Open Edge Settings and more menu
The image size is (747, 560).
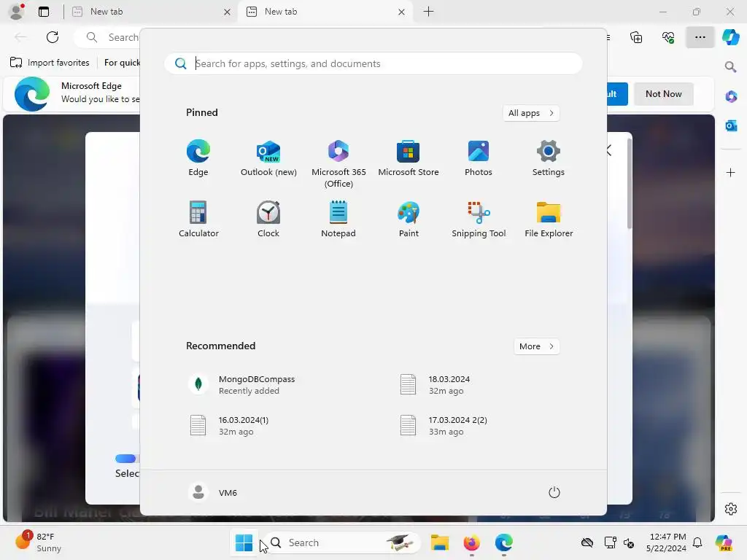(x=700, y=37)
